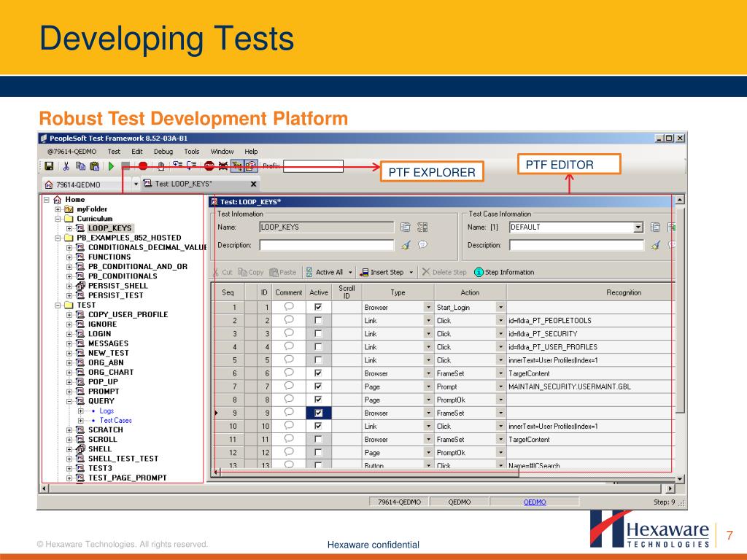
Task: Click the clear breakpoints bug icon
Action: click(223, 166)
